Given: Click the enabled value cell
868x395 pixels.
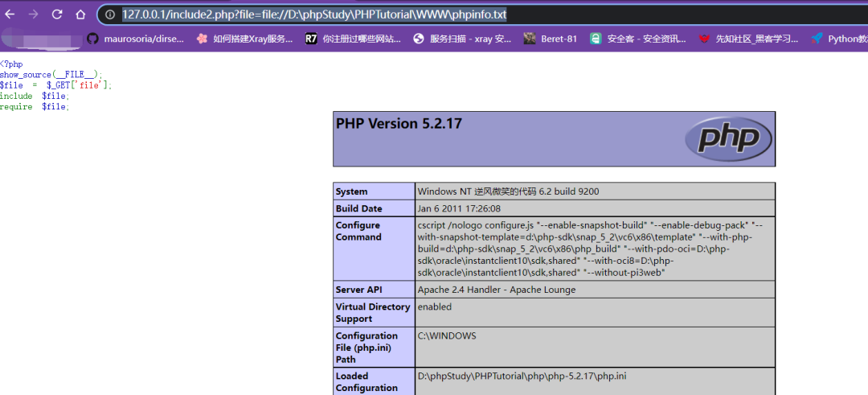Looking at the screenshot, I should point(435,307).
